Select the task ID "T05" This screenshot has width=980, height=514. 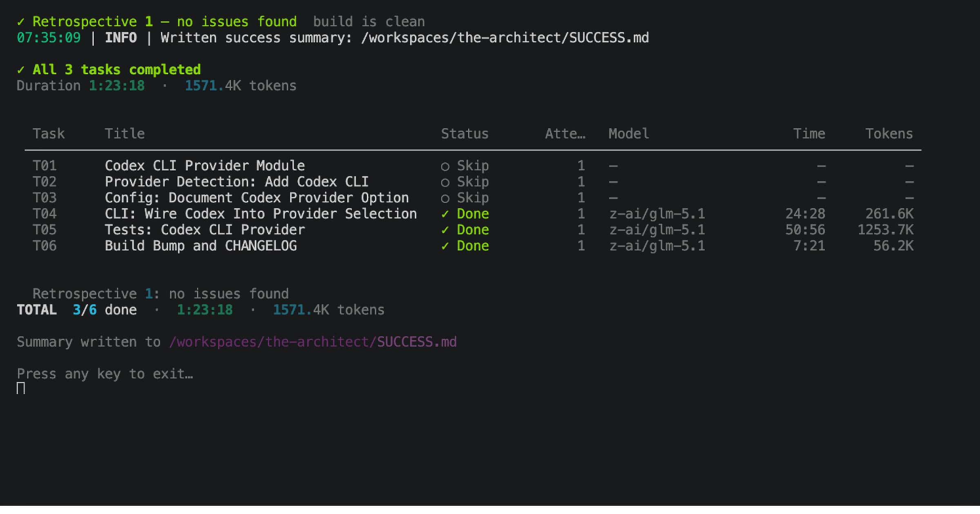click(45, 230)
